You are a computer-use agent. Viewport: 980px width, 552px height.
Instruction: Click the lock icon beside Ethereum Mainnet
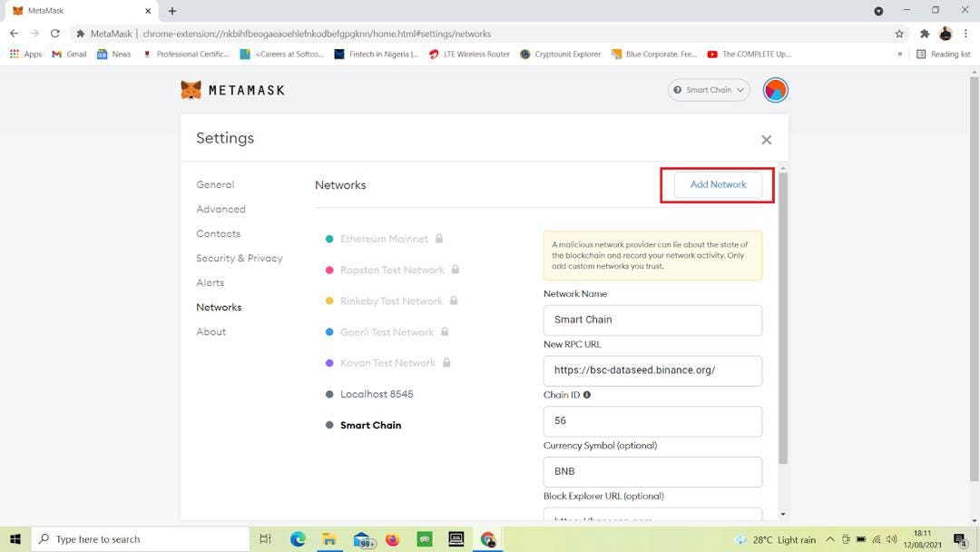coord(439,238)
